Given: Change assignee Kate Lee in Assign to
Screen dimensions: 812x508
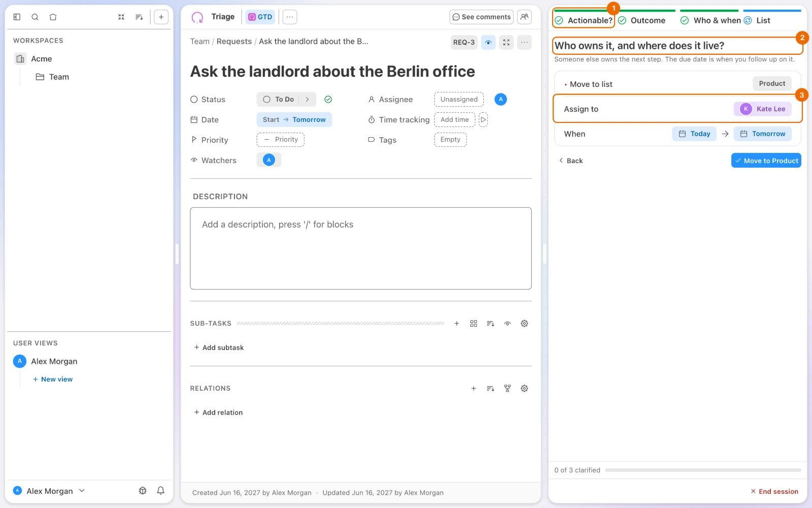Looking at the screenshot, I should 763,109.
